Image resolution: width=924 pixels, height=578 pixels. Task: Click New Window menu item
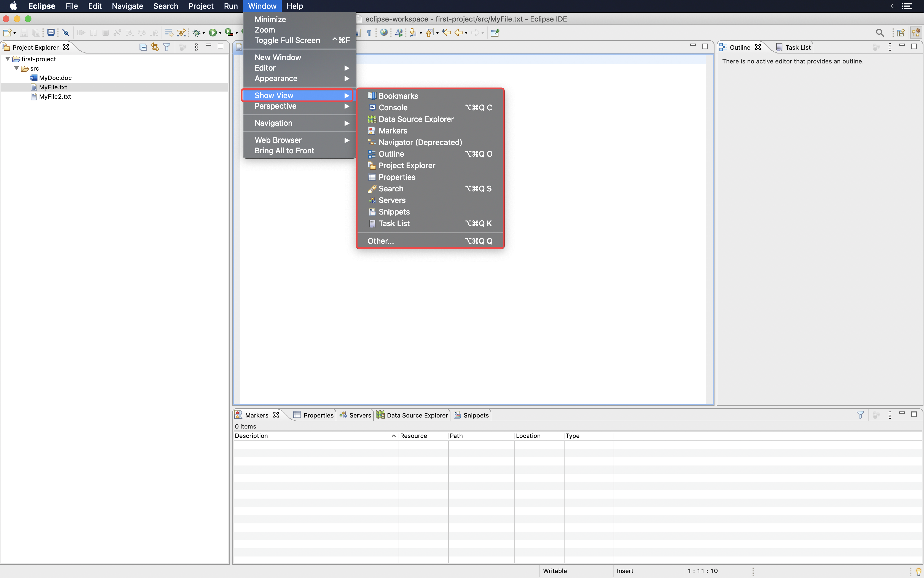(x=300, y=57)
